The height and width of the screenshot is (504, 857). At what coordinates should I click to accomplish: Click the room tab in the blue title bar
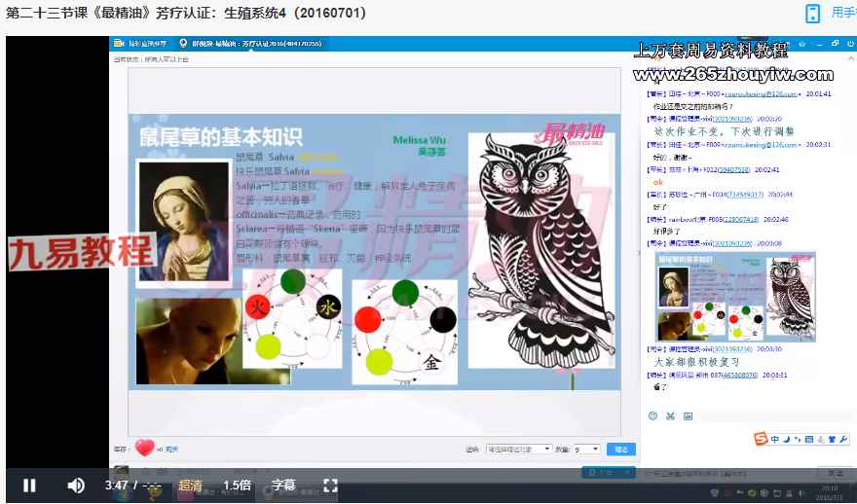point(251,43)
